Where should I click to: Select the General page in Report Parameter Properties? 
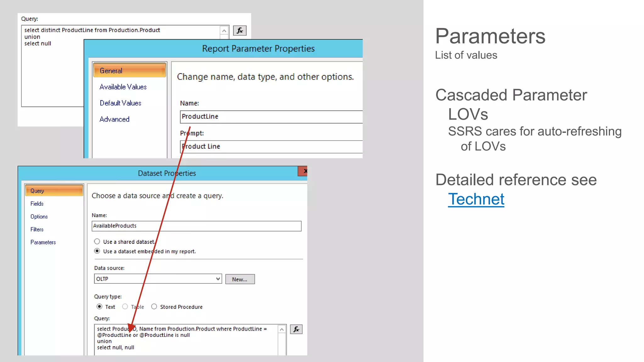[130, 71]
